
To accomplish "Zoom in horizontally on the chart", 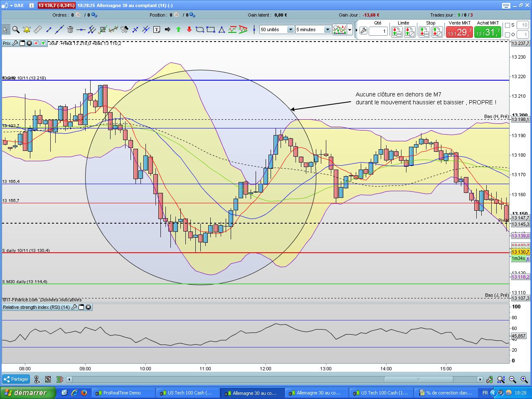I will (524, 379).
